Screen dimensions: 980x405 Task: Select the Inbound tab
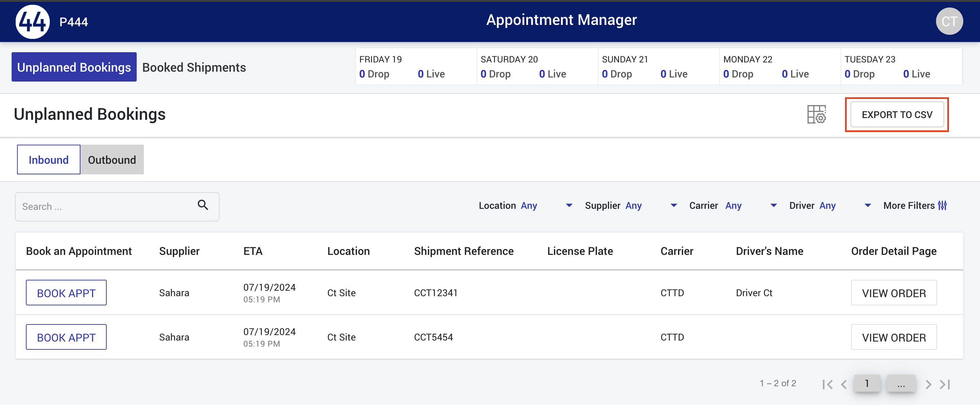49,159
